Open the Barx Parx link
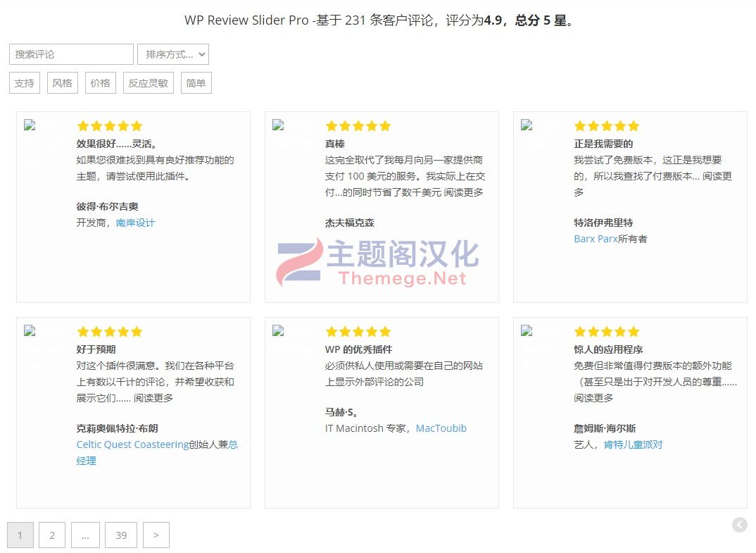Image resolution: width=756 pixels, height=553 pixels. click(596, 239)
